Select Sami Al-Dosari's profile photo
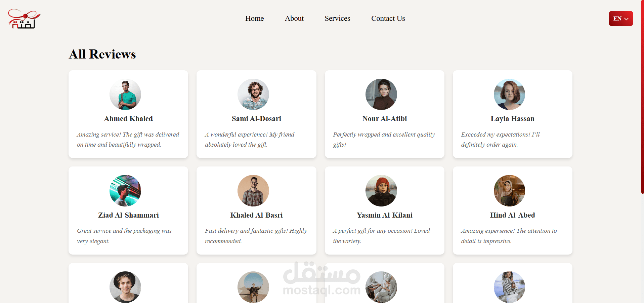Image resolution: width=644 pixels, height=303 pixels. pos(253,94)
